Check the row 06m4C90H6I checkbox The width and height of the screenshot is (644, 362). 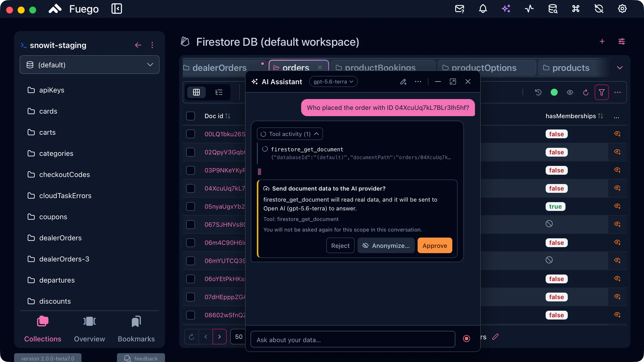tap(190, 243)
